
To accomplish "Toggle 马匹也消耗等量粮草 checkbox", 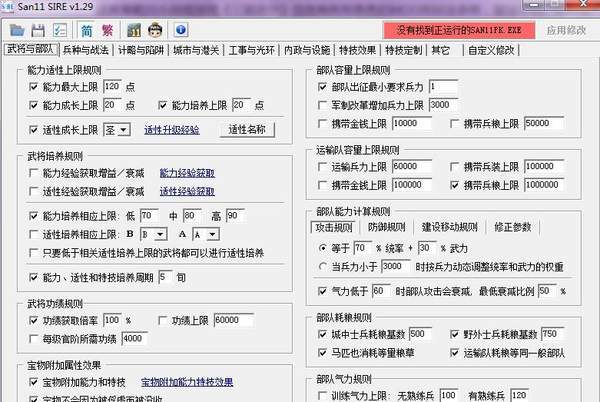I will click(322, 352).
